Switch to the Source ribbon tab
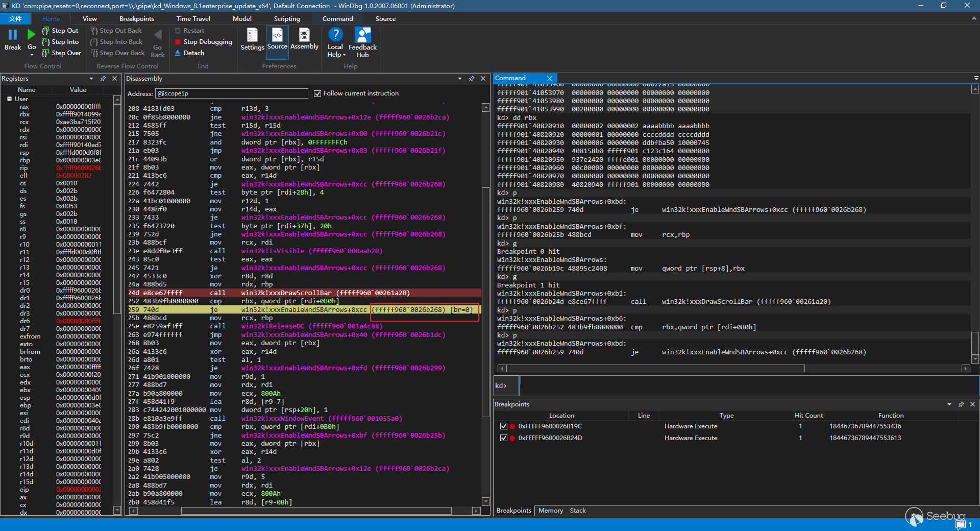This screenshot has height=531, width=980. [385, 19]
